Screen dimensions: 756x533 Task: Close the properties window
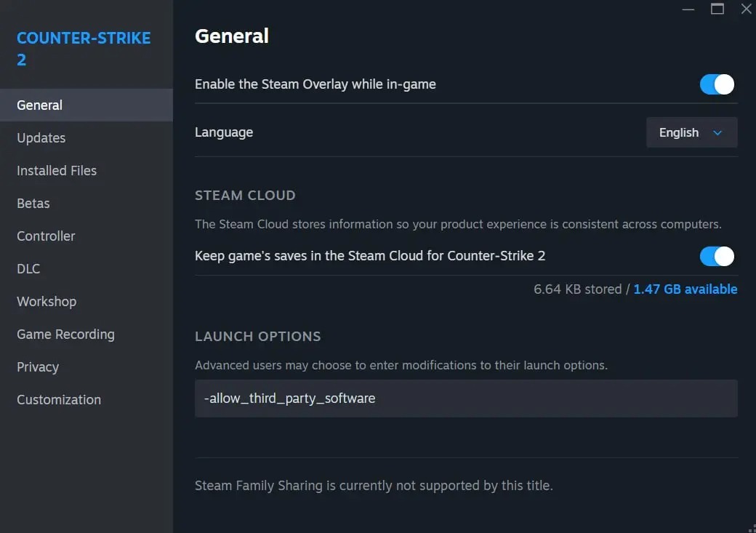746,9
